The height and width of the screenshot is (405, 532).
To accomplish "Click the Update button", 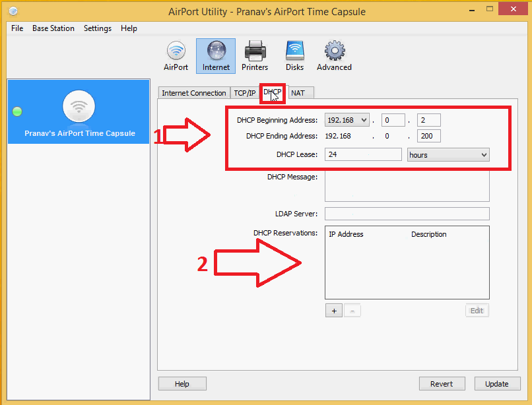I will pyautogui.click(x=496, y=384).
